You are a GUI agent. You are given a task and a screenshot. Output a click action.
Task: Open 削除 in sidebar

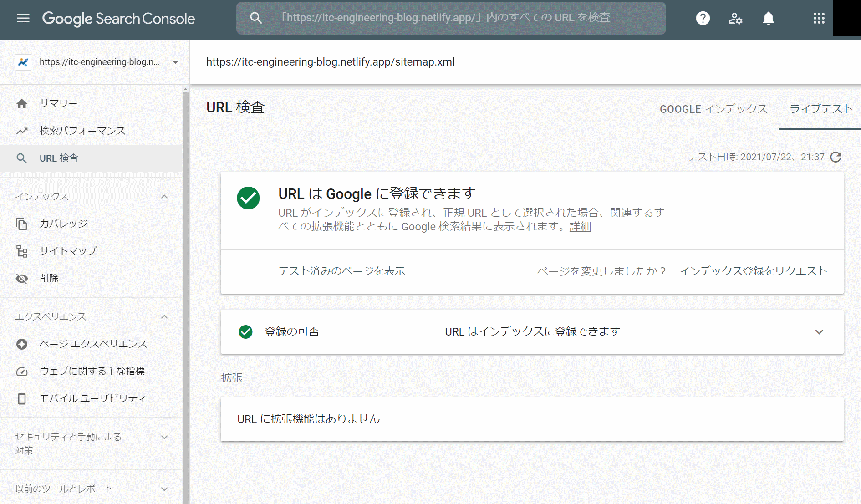click(92, 279)
